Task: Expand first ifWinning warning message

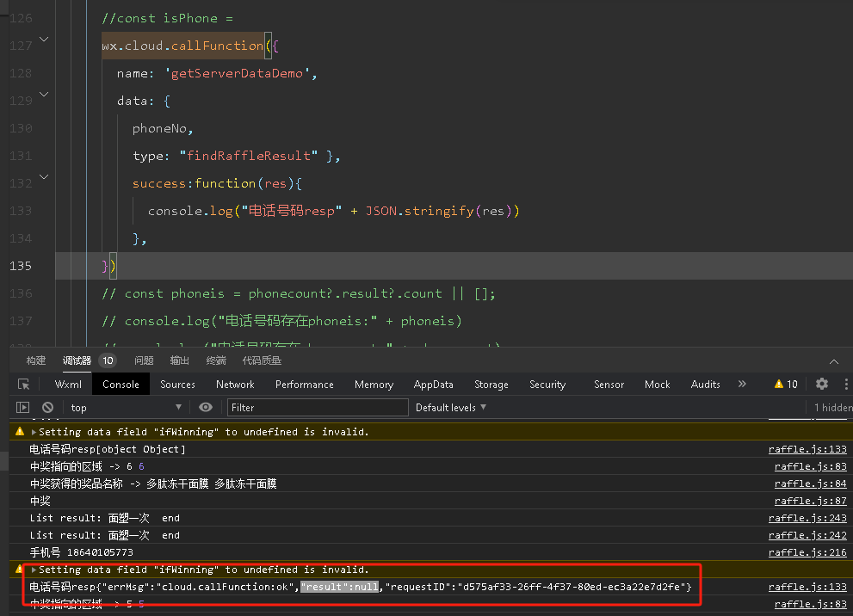Action: [34, 432]
